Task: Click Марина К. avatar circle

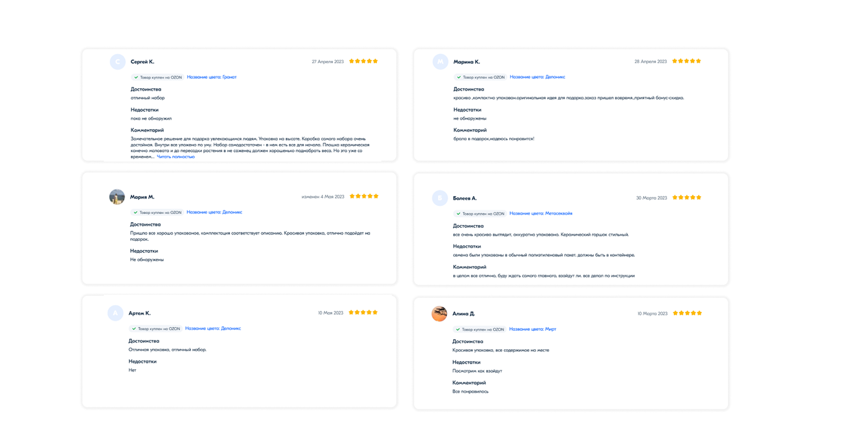Action: [x=440, y=61]
